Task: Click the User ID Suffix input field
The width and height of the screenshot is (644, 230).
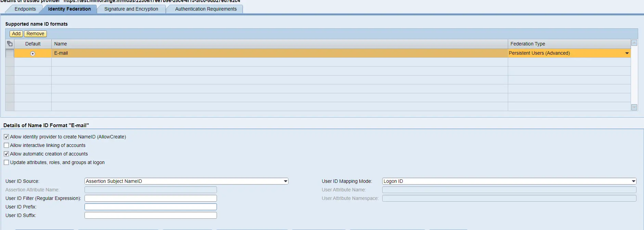Action: (x=151, y=215)
